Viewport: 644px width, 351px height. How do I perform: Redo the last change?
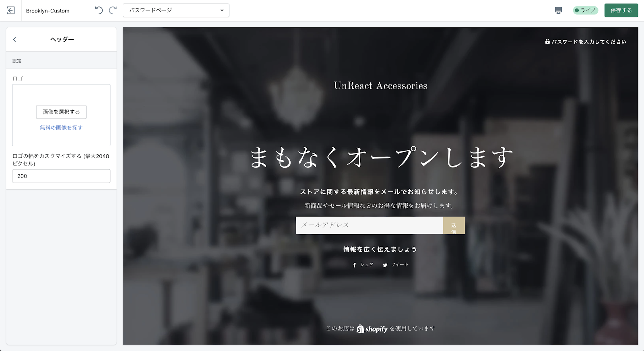(113, 10)
